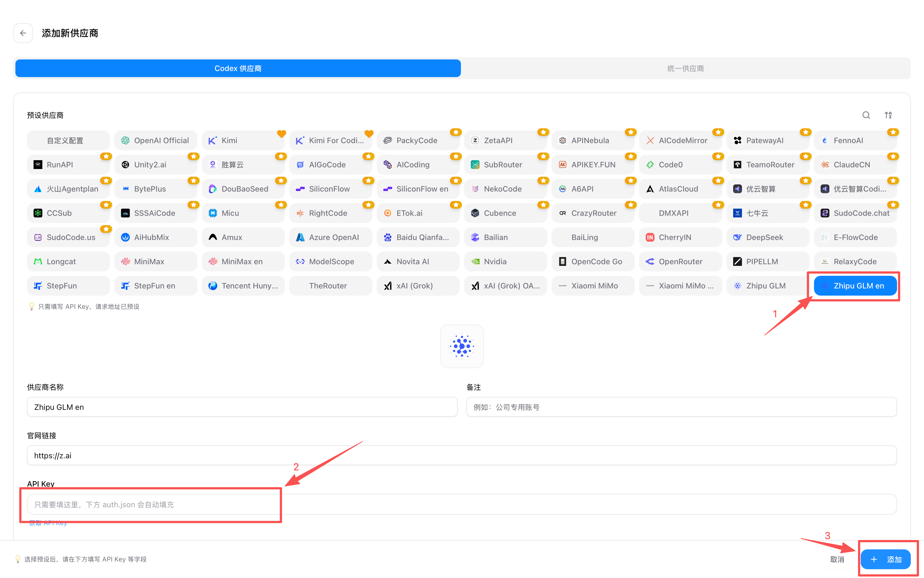Select the NekoCode preset
924x578 pixels.
pos(505,189)
